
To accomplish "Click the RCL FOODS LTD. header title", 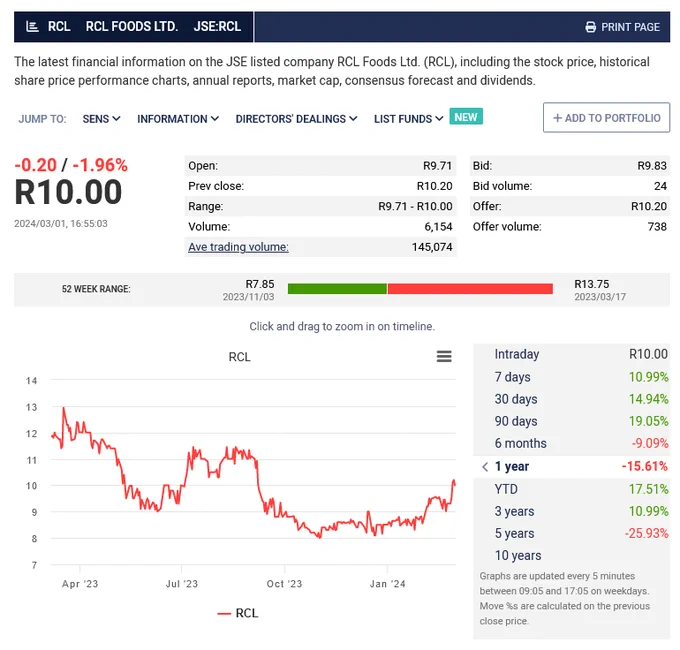I will click(x=132, y=27).
